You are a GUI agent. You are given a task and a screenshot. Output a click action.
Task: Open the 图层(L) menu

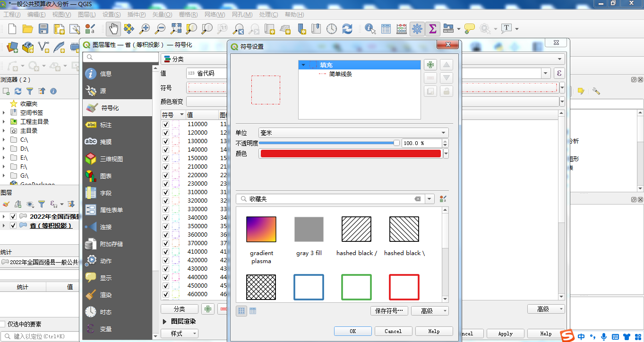click(x=86, y=15)
